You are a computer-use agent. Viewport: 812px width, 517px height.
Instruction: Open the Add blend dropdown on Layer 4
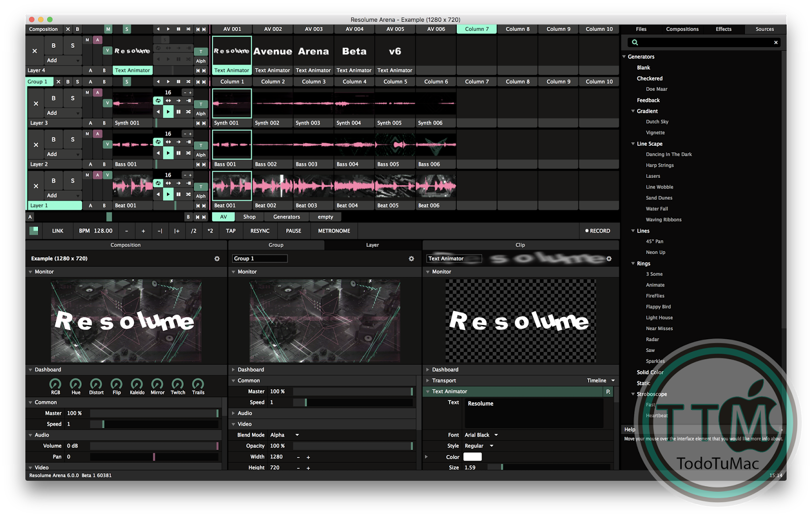coord(63,60)
